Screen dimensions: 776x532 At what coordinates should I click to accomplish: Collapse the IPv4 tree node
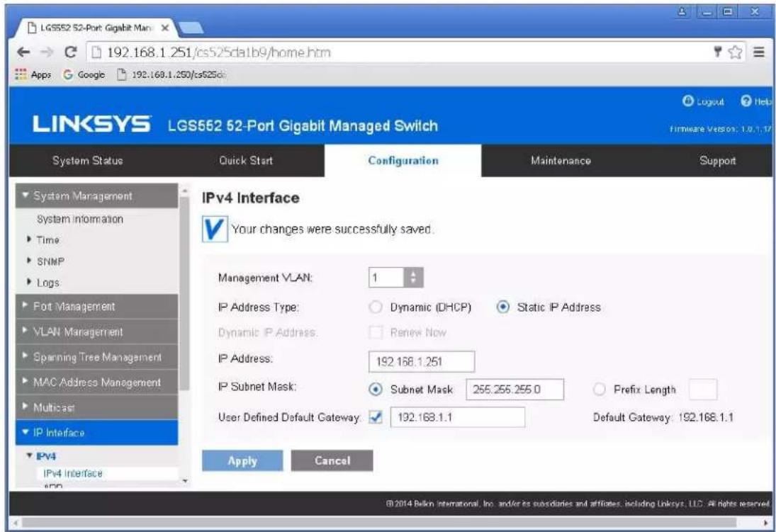tap(42, 455)
